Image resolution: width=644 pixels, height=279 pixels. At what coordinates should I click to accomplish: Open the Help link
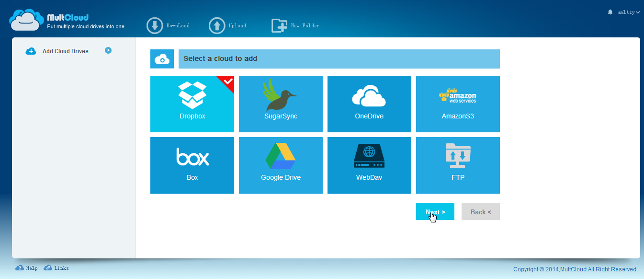(x=26, y=268)
